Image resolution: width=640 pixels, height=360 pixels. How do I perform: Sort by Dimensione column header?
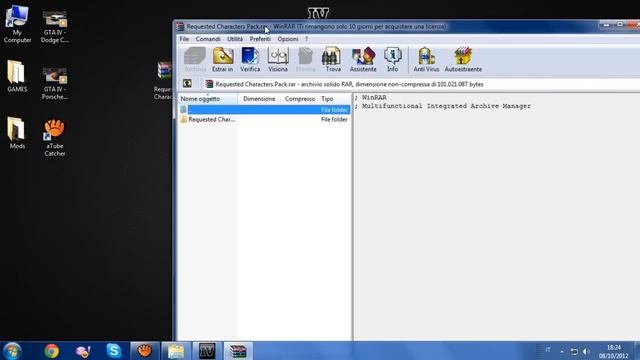click(x=259, y=99)
